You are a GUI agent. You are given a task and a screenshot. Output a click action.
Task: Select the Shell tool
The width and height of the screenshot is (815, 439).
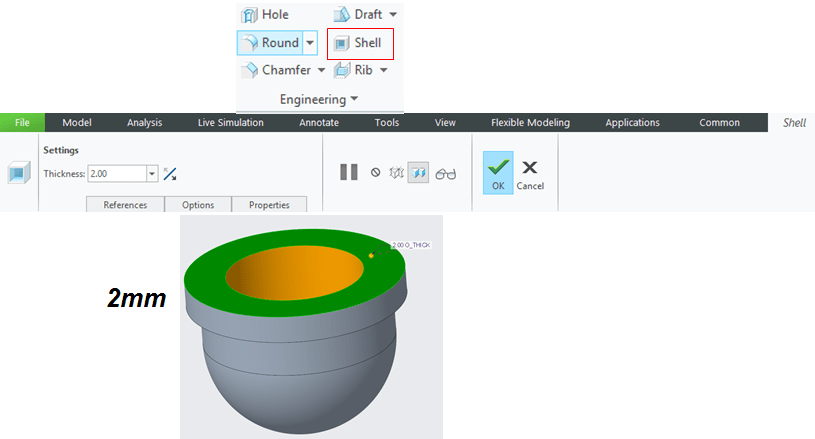point(358,43)
